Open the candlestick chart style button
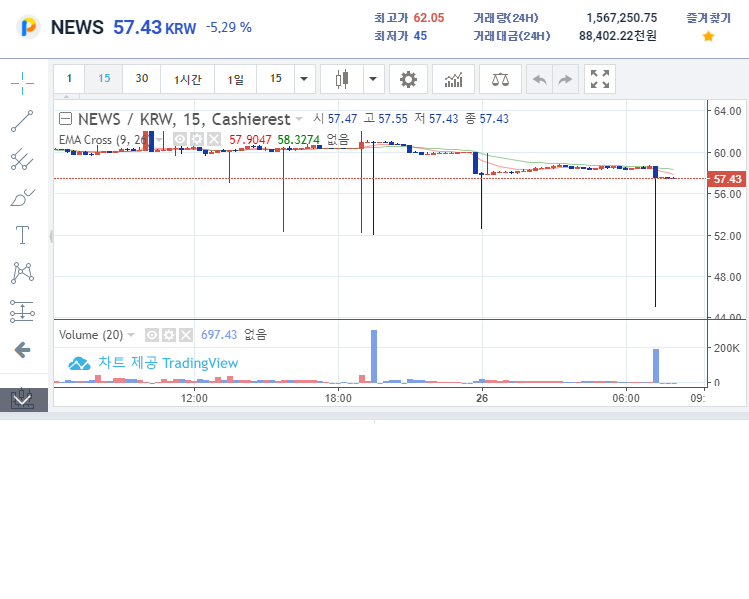 (342, 79)
